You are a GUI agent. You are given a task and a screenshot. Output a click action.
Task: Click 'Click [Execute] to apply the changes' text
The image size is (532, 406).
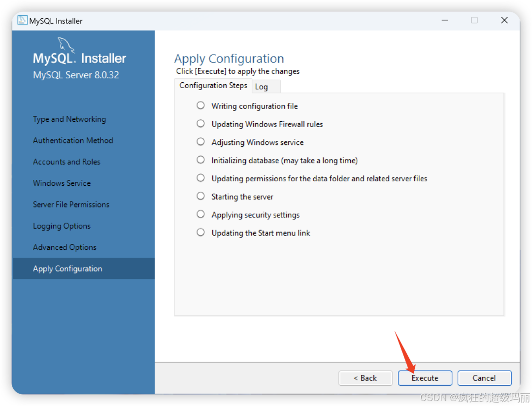point(238,71)
